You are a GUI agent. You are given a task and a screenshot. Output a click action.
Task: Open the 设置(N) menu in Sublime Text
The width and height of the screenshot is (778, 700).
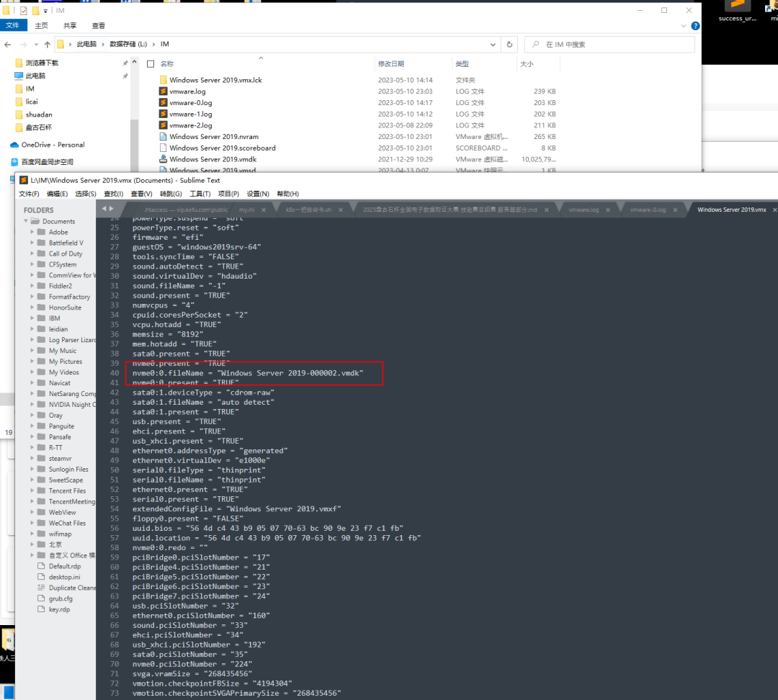coord(258,194)
